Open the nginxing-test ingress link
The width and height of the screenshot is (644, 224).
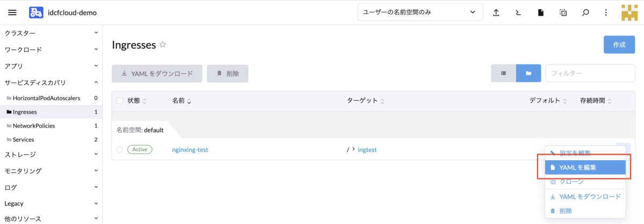[190, 150]
